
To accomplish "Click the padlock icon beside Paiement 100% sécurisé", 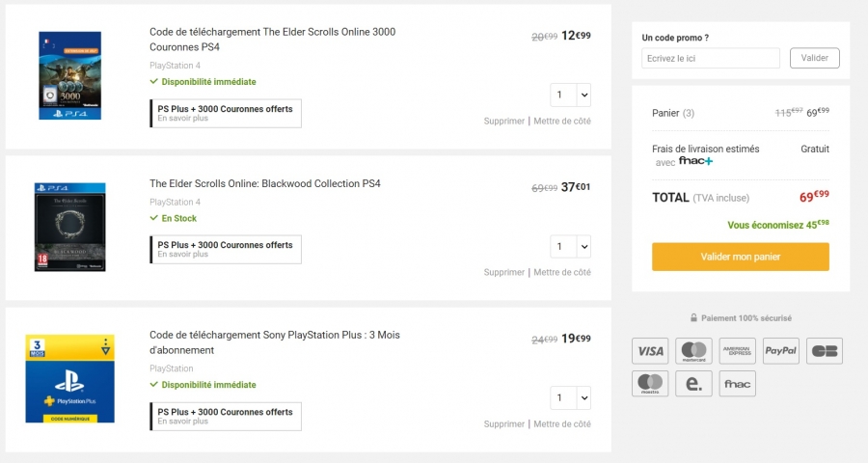I will click(x=693, y=318).
